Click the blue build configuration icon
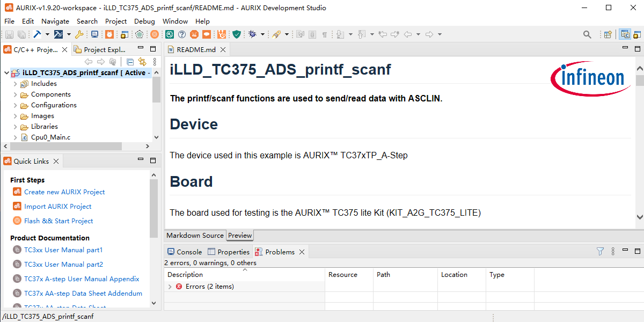 click(x=58, y=34)
